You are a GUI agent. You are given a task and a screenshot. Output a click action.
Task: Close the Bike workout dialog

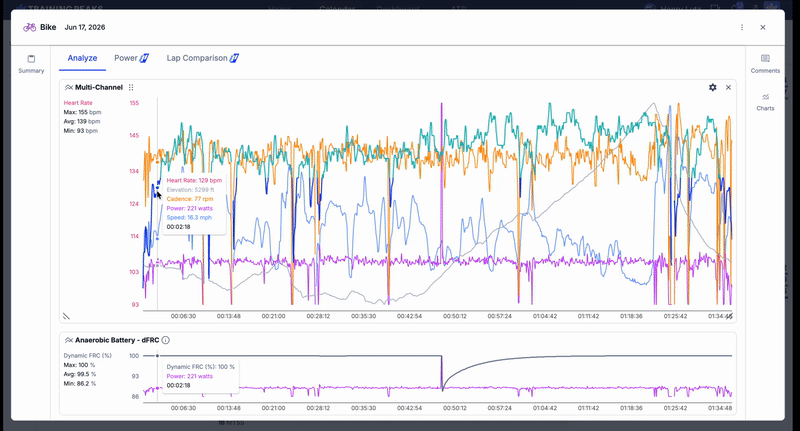tap(762, 27)
